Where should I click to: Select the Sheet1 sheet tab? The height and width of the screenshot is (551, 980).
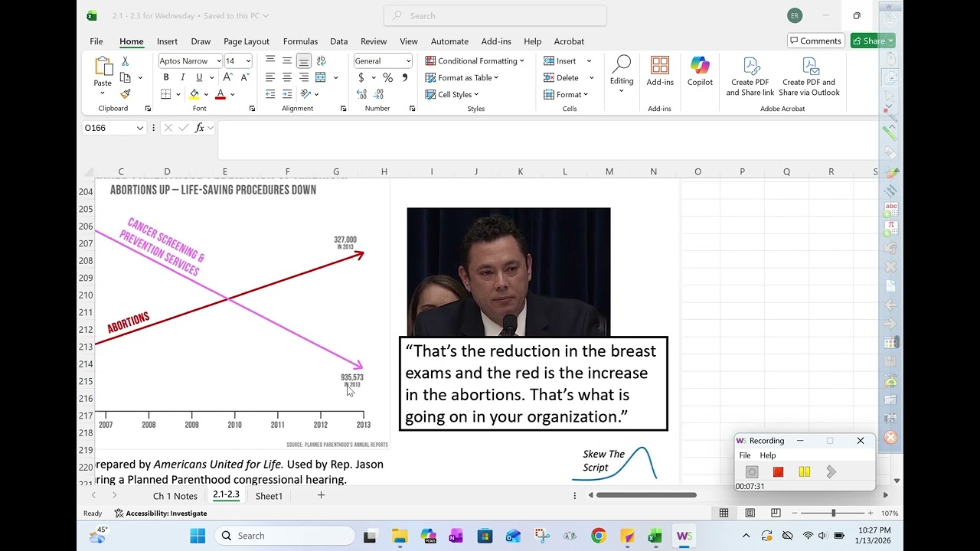(x=269, y=496)
